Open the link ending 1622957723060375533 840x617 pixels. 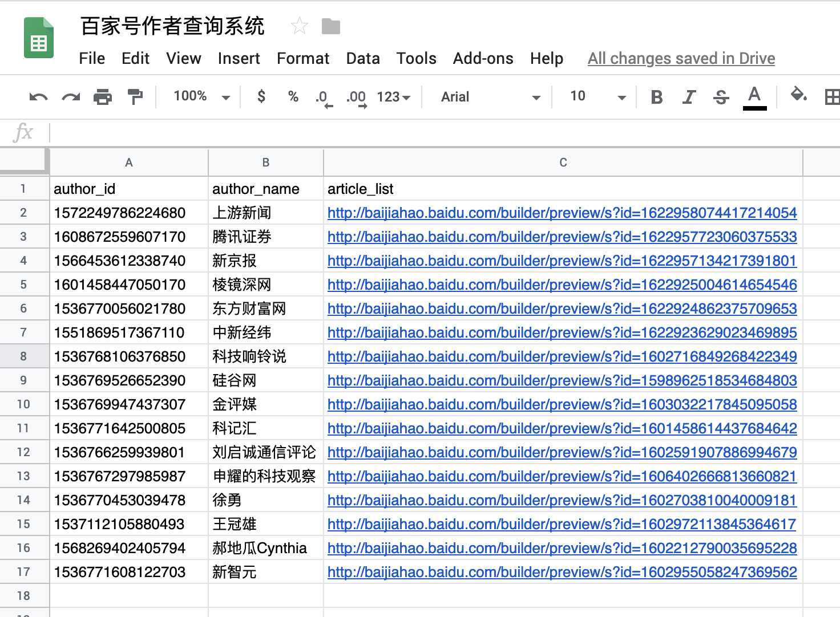[562, 237]
